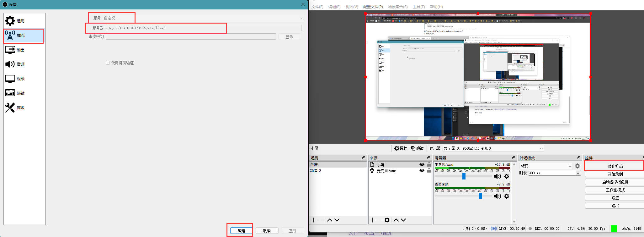
Task: Select the 全屏 scene
Action: tap(338, 165)
